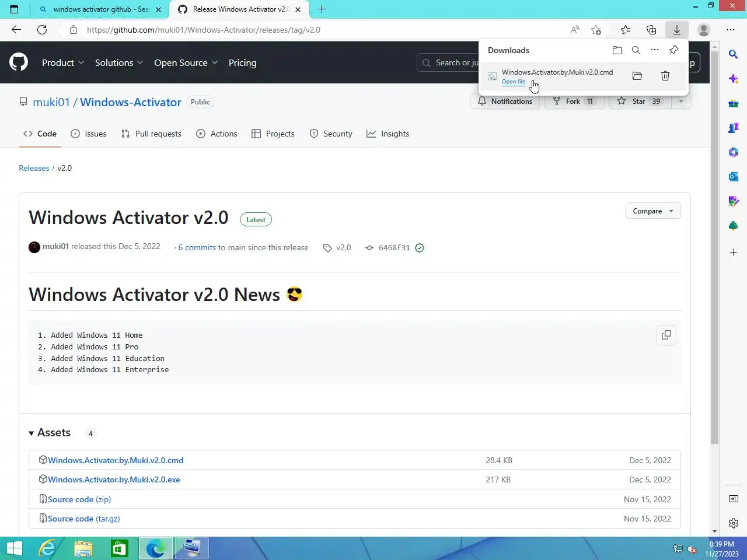
Task: Open the Pull requests tab
Action: click(151, 134)
